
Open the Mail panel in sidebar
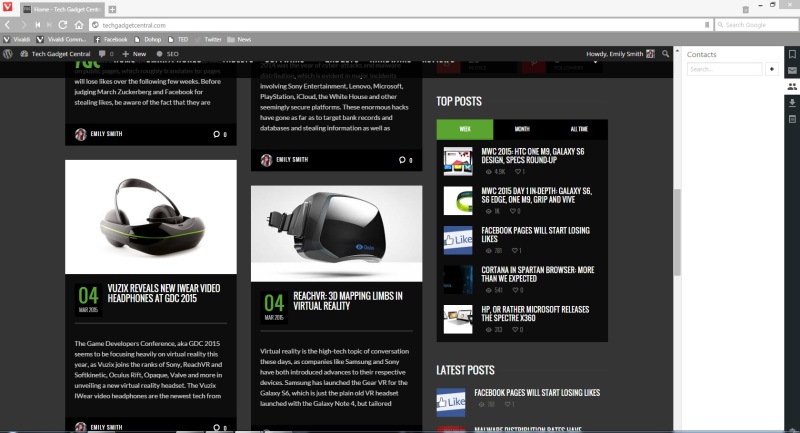(792, 70)
